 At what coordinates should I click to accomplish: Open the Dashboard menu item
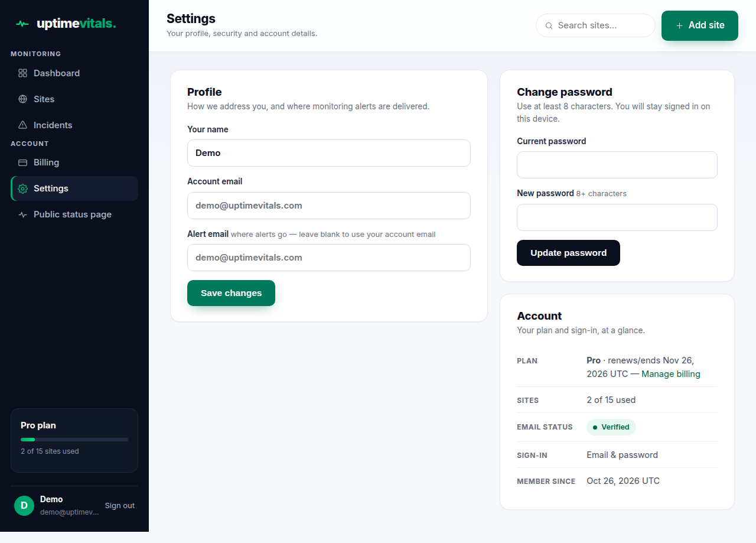[74, 73]
